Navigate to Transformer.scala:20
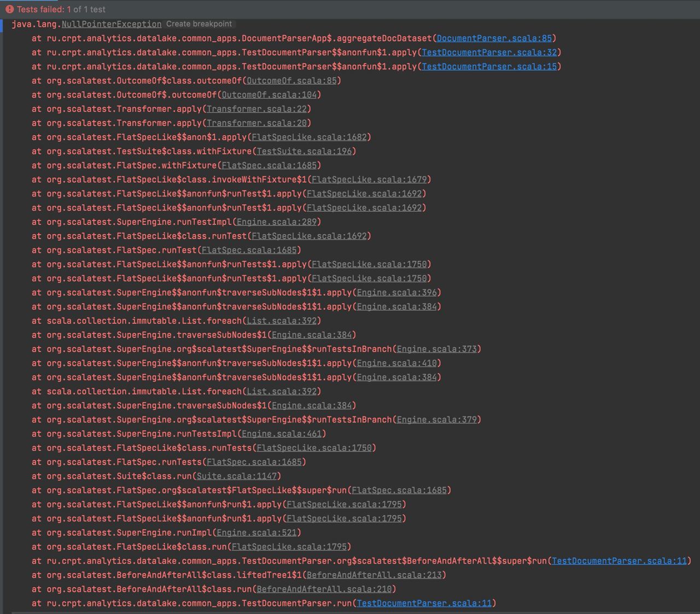Viewport: 700px width, 614px height. click(x=256, y=123)
